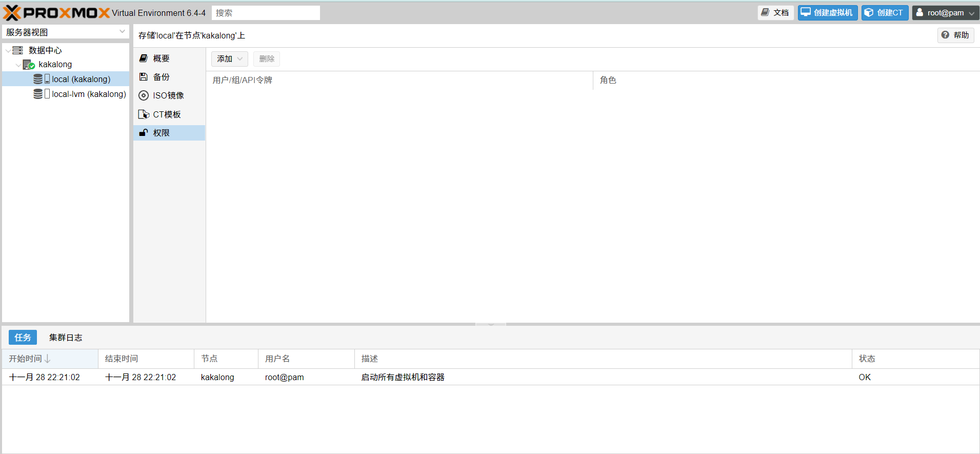Select the 备份 floppy disk icon

click(x=144, y=77)
